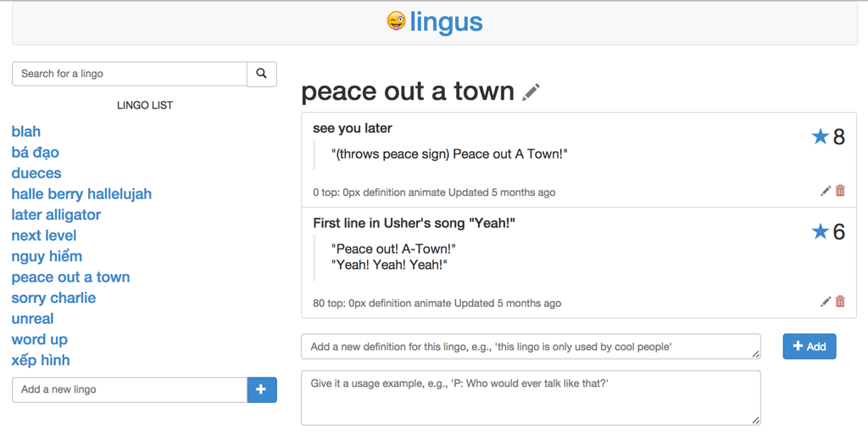Star the Usher's song definition
This screenshot has width=868, height=441.
[820, 231]
